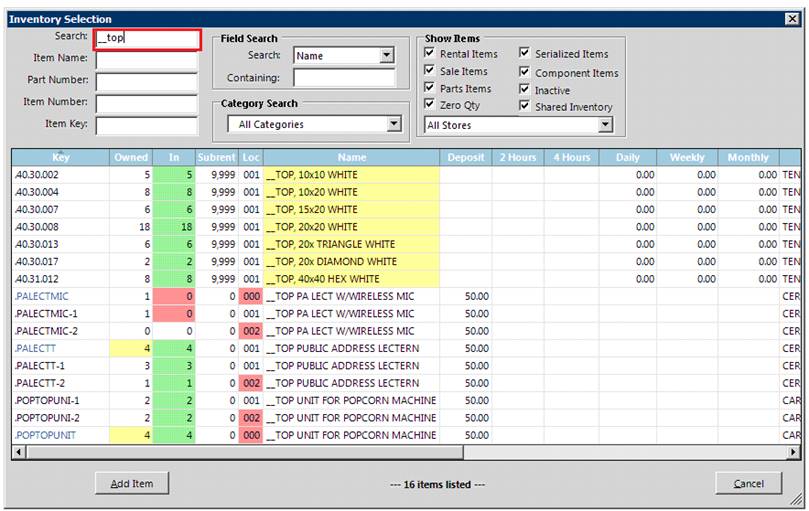Sort by the Owned column header
809x511 pixels.
click(x=131, y=157)
